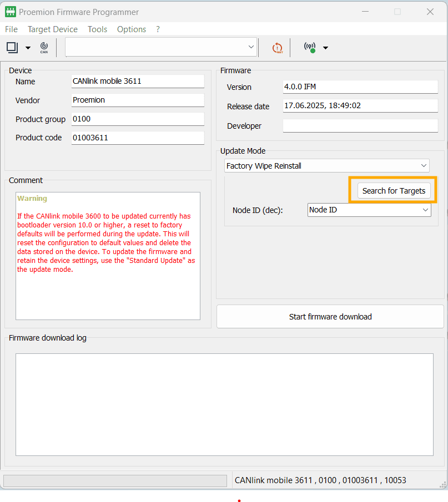The height and width of the screenshot is (502, 448).
Task: Expand the arrow beside the open file icon
Action: [x=28, y=48]
